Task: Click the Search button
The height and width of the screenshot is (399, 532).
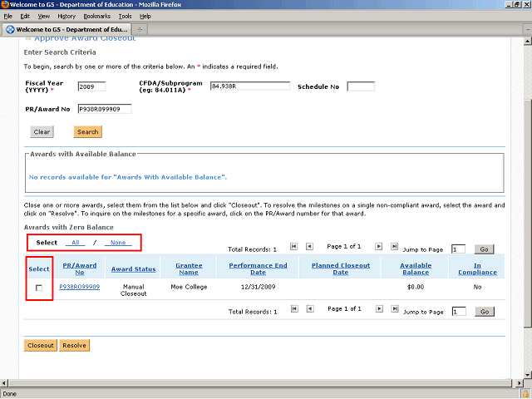Action: [x=88, y=132]
